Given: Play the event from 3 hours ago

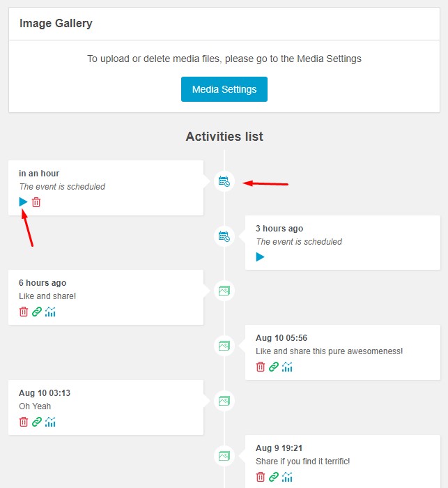Looking at the screenshot, I should 260,257.
